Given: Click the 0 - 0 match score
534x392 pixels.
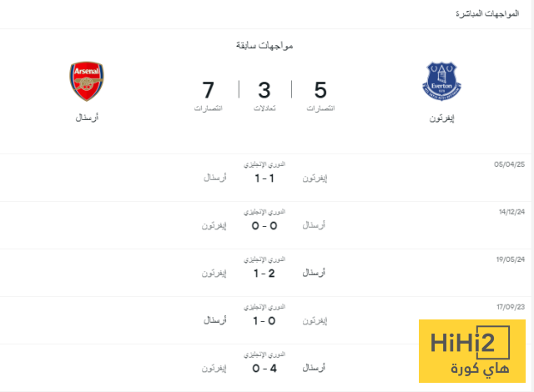Looking at the screenshot, I should (x=264, y=226).
